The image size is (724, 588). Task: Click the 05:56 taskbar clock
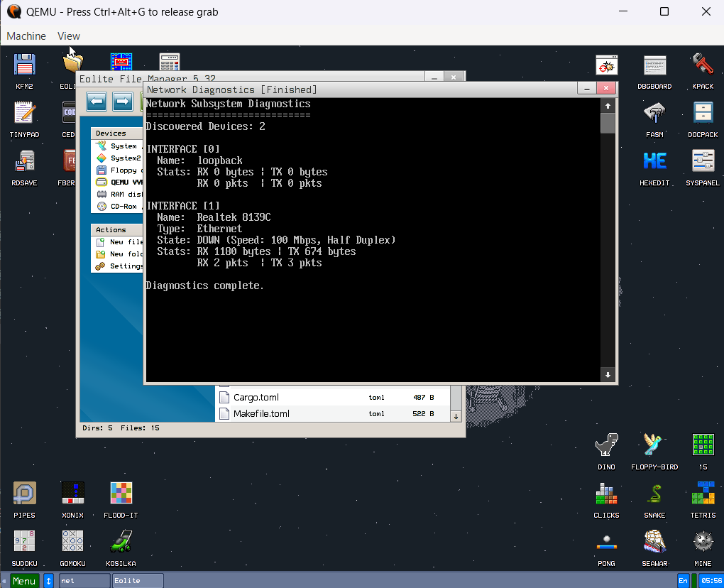tap(711, 581)
